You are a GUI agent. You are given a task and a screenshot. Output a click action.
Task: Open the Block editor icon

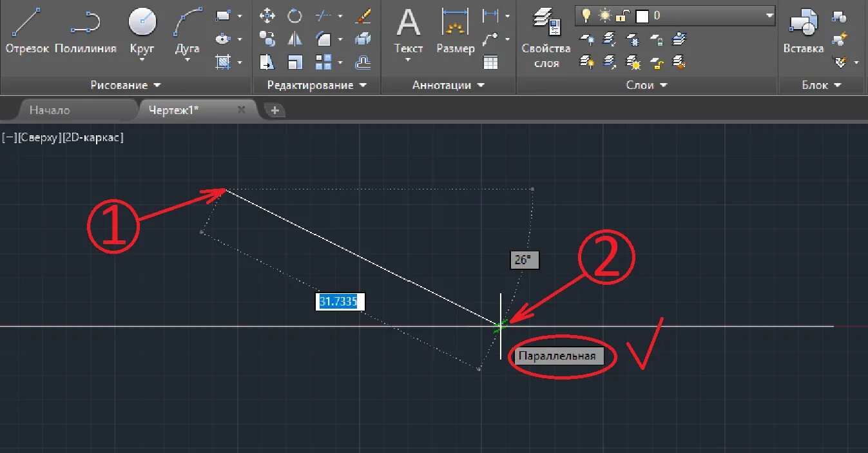[x=839, y=39]
